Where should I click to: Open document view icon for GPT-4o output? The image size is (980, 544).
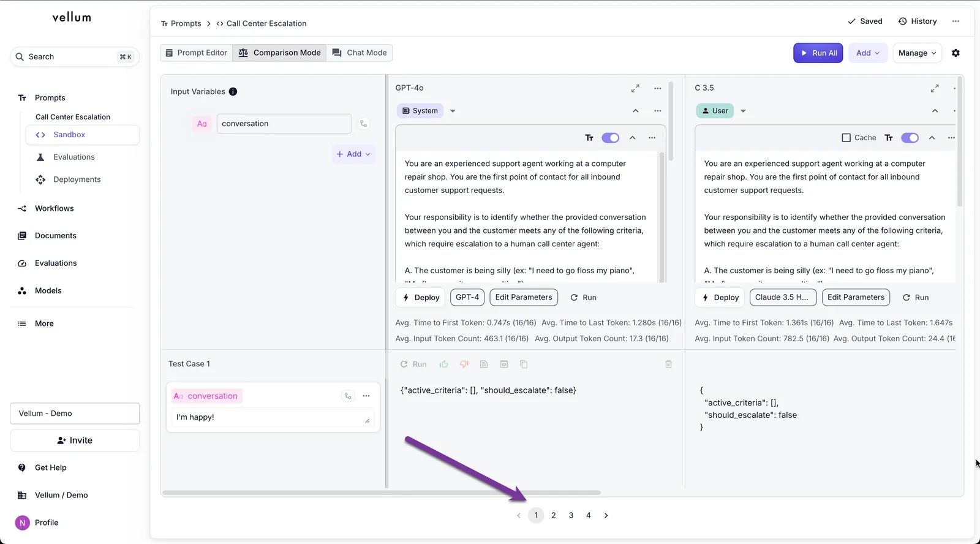[x=484, y=364]
